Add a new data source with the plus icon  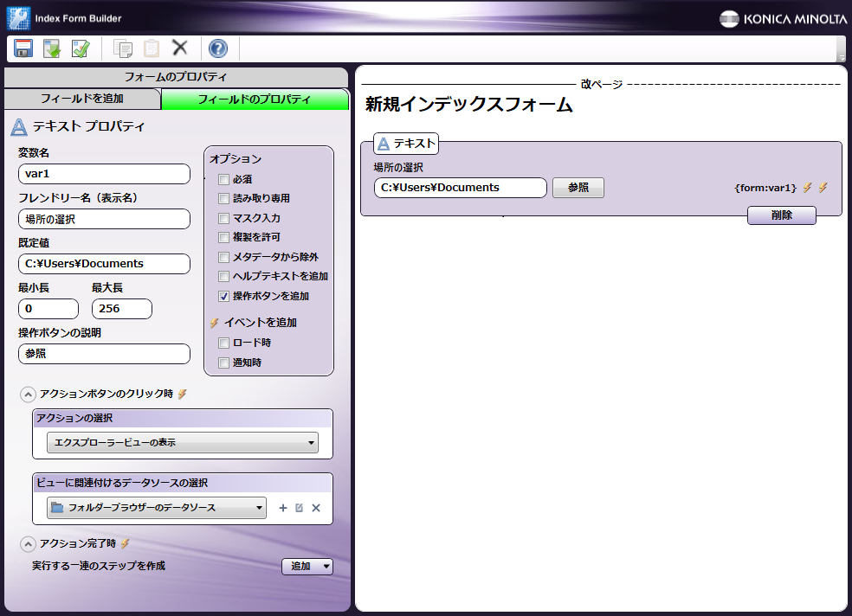[x=281, y=508]
